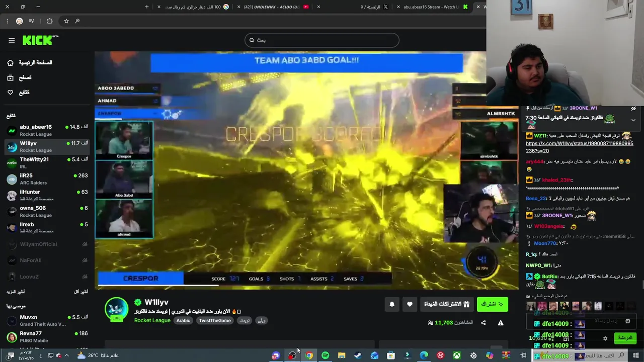
Task: Open the Rocket League category link
Action: (152, 320)
